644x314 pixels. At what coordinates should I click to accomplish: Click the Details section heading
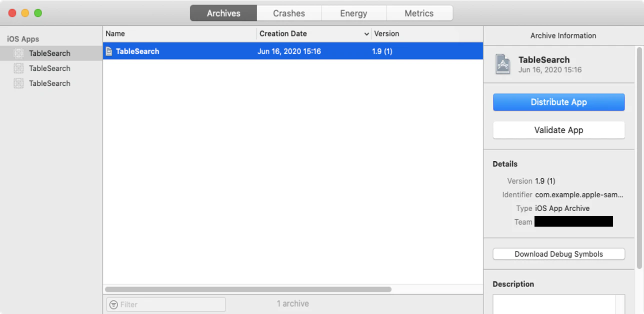[505, 164]
